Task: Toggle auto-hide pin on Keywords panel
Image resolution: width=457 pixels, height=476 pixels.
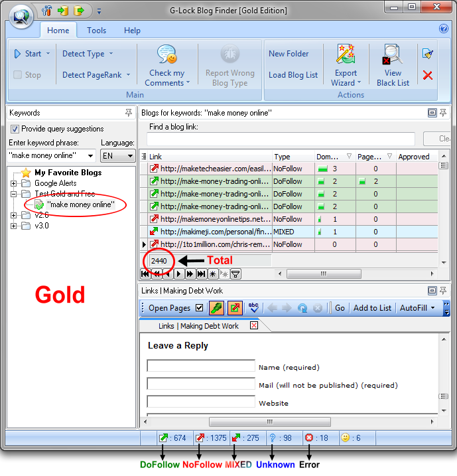Action: click(129, 113)
